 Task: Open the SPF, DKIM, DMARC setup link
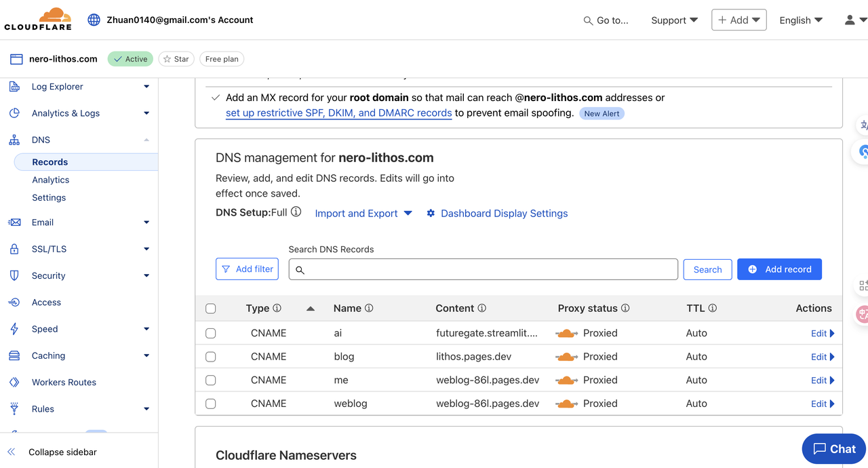(x=338, y=113)
